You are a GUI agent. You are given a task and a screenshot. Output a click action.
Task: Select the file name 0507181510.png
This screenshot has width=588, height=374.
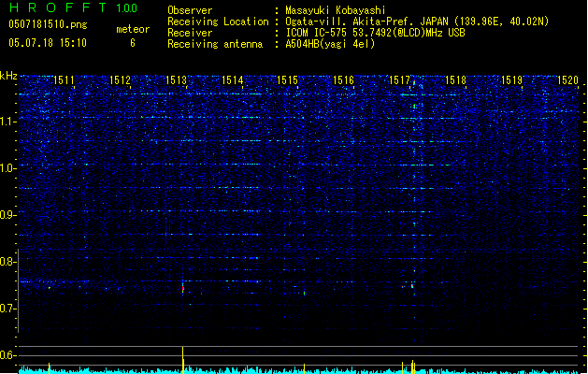[48, 24]
